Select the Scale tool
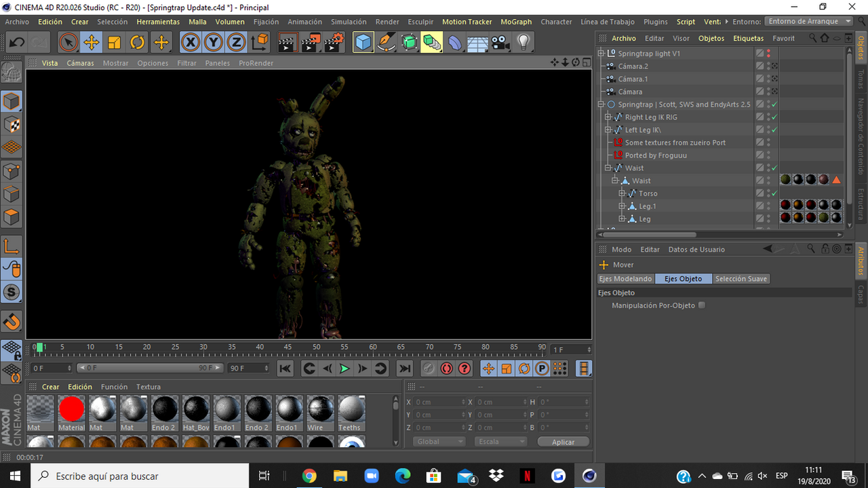The image size is (868, 488). (x=114, y=43)
